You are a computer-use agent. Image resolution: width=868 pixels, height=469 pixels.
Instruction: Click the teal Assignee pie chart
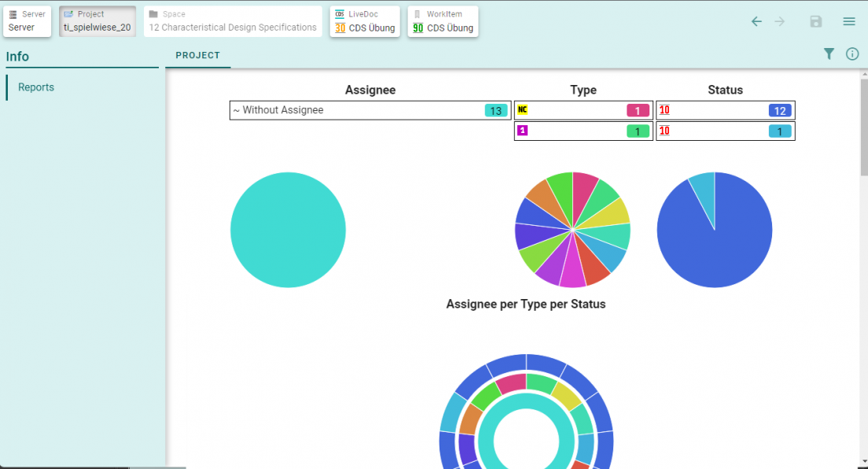[288, 230]
